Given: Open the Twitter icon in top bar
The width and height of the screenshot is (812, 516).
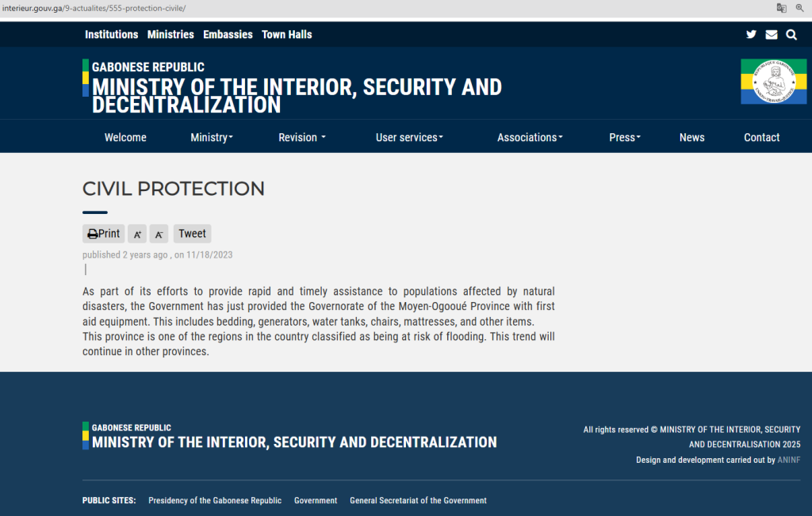Looking at the screenshot, I should [751, 35].
